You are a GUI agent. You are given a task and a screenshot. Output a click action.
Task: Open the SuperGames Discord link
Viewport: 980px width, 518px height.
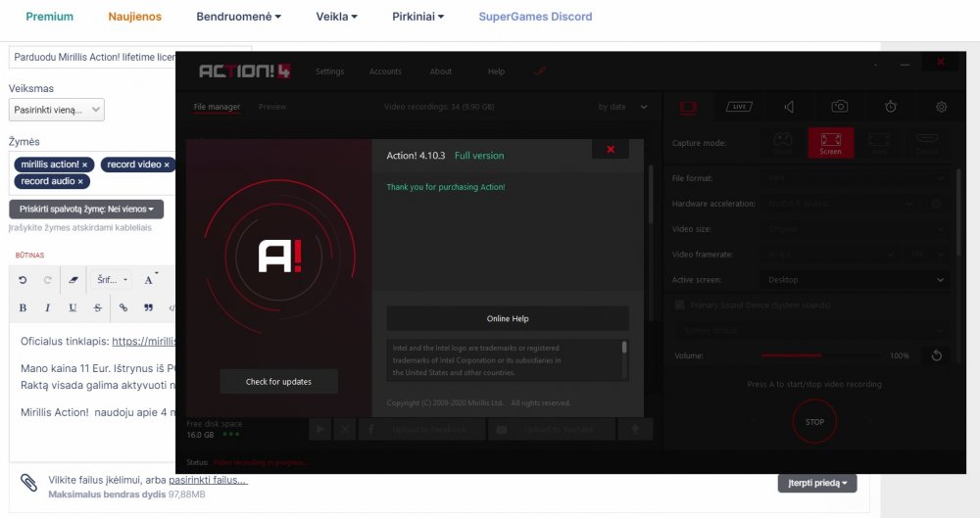click(x=536, y=17)
